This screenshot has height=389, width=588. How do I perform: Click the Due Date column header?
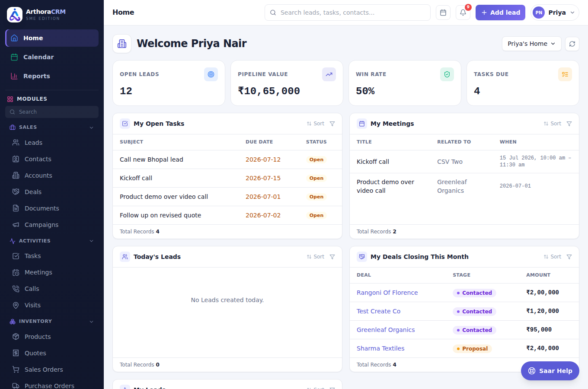click(x=259, y=142)
